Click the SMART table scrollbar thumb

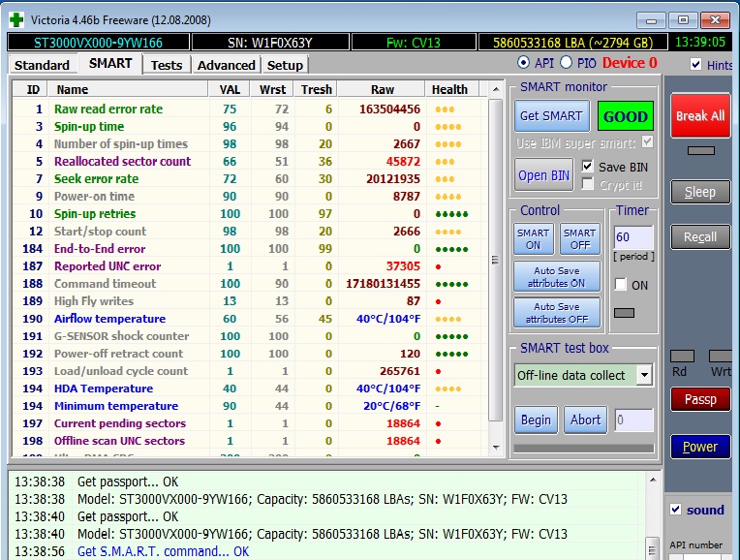pyautogui.click(x=496, y=260)
